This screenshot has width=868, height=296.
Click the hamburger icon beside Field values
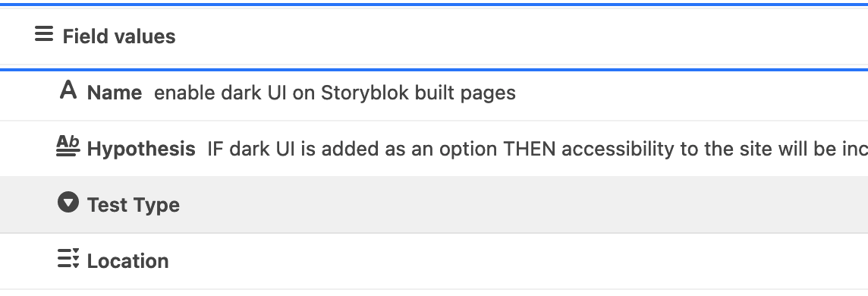(x=44, y=34)
